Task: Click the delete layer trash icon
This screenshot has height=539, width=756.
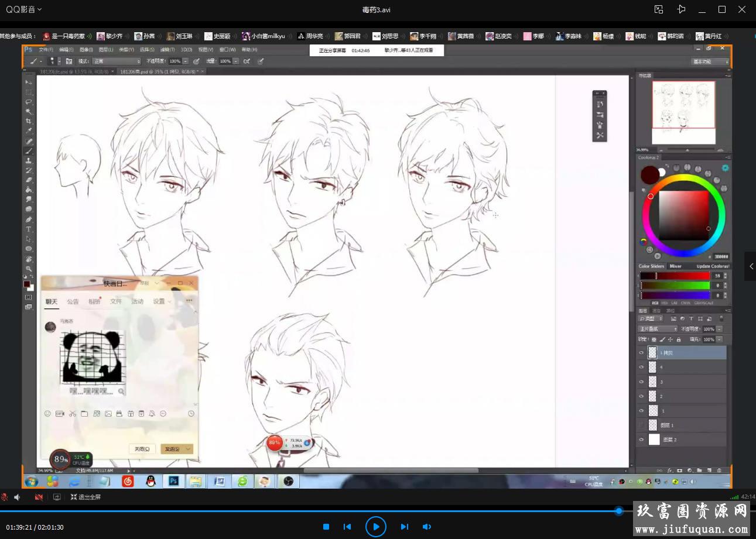Action: (x=719, y=470)
